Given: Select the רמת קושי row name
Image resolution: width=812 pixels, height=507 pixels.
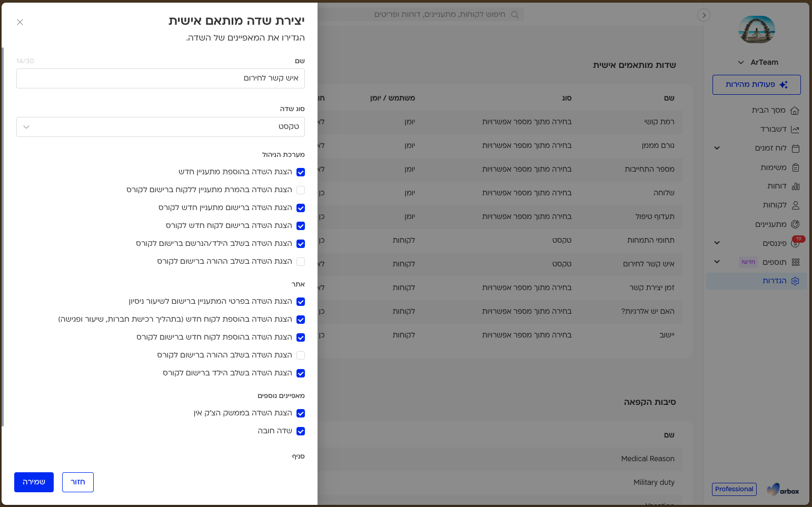Looking at the screenshot, I should click(x=659, y=122).
